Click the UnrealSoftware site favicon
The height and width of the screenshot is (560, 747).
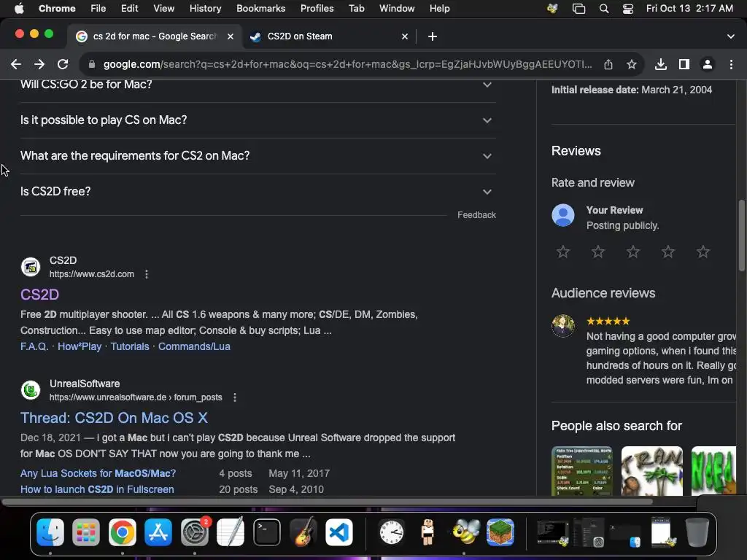(31, 390)
